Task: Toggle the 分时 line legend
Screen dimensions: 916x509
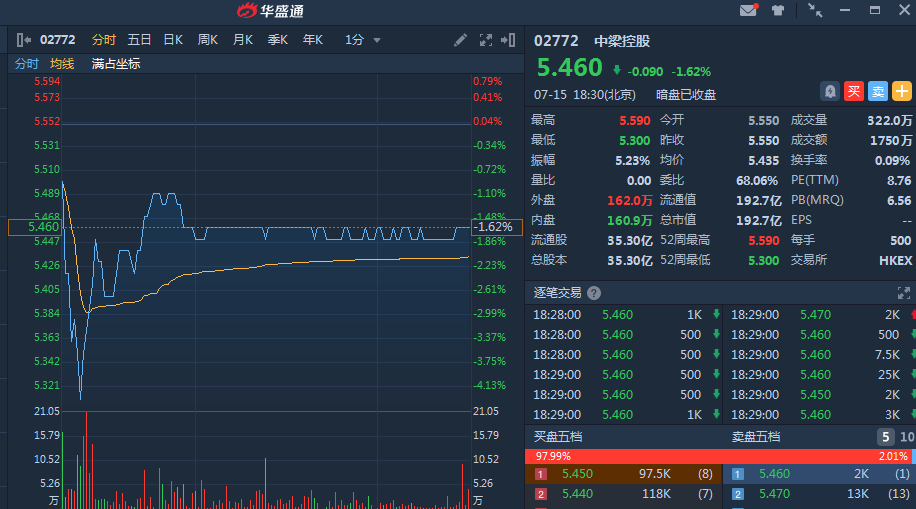Action: click(x=26, y=64)
